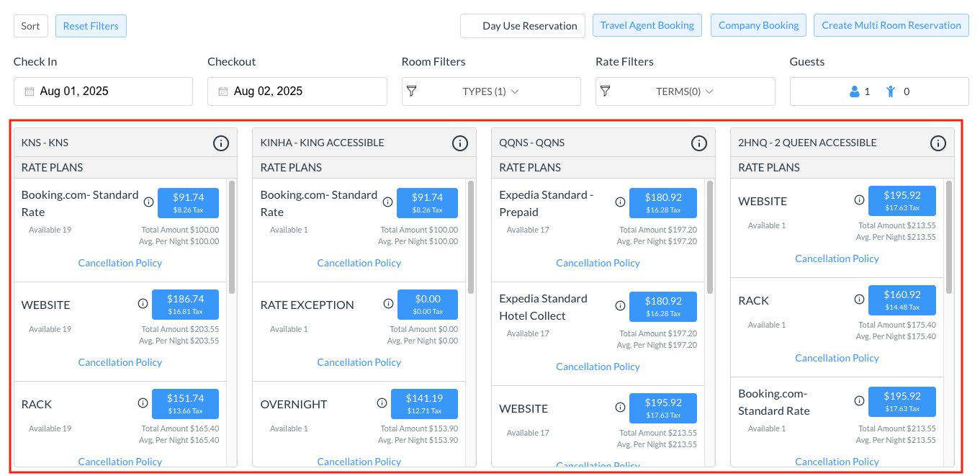The image size is (980, 476).
Task: Open Travel Agent Booking
Action: 647,25
